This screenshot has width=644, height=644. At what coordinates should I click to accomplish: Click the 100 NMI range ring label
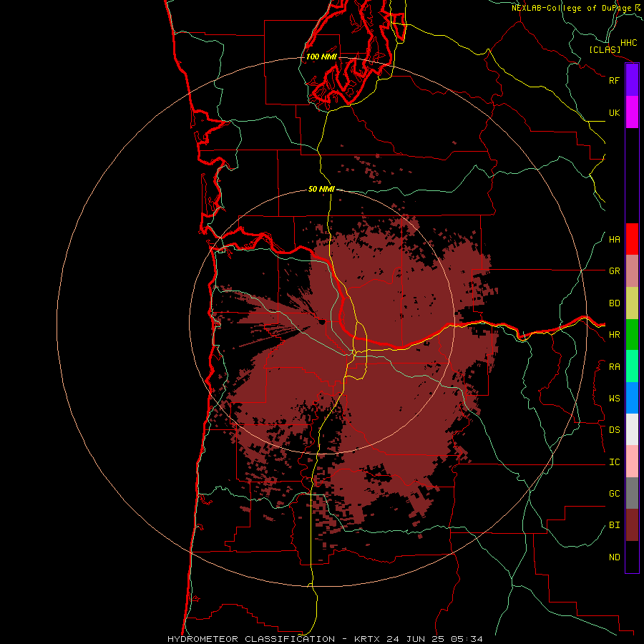click(x=321, y=57)
